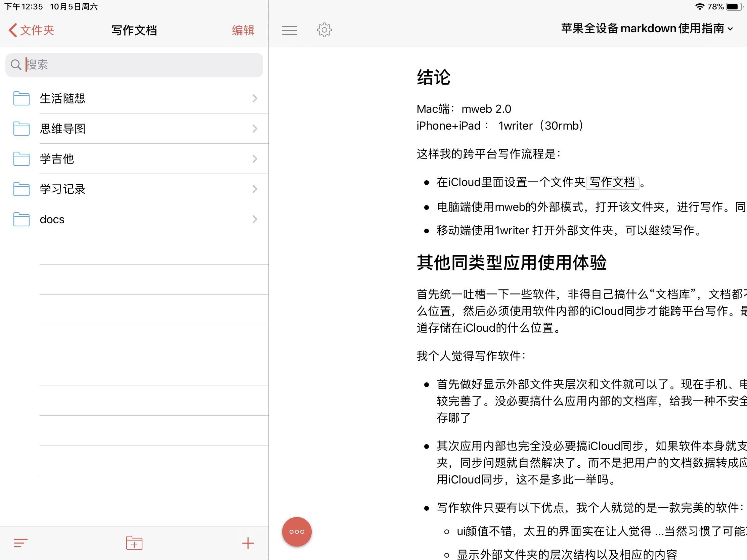Screen dimensions: 747x560
Task: Click folder icon beside docs
Action: 21,219
